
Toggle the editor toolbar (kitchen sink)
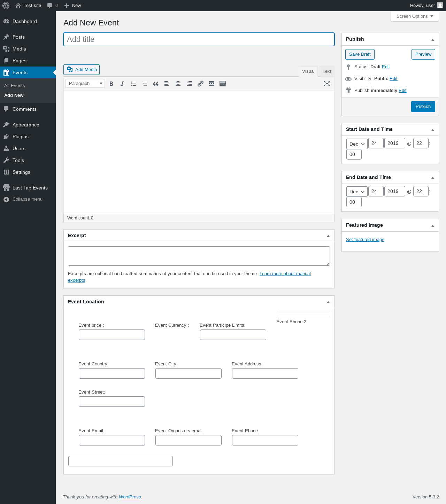[x=223, y=84]
